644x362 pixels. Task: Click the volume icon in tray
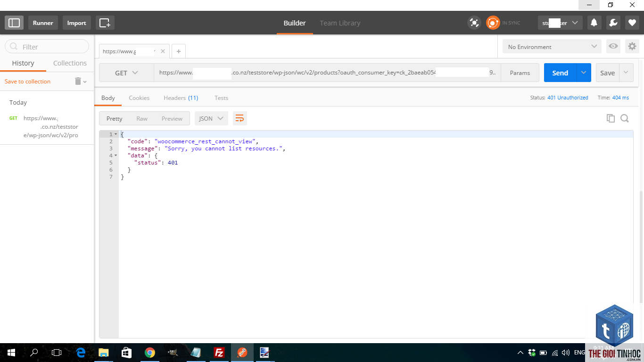[x=566, y=352]
